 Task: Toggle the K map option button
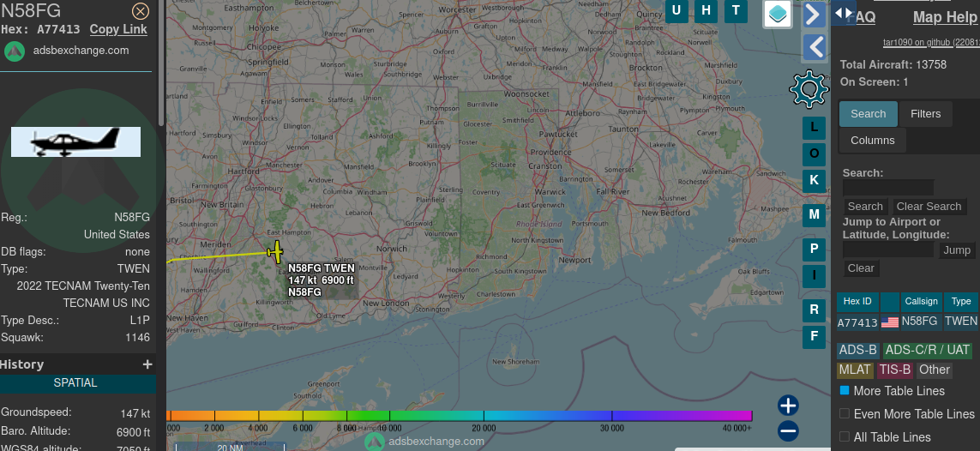click(814, 181)
